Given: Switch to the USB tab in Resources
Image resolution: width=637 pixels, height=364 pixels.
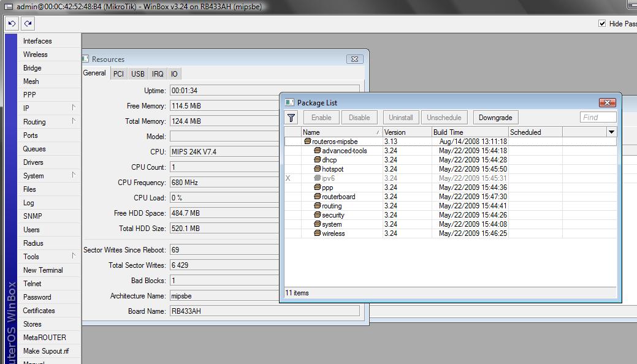Looking at the screenshot, I should [x=138, y=74].
